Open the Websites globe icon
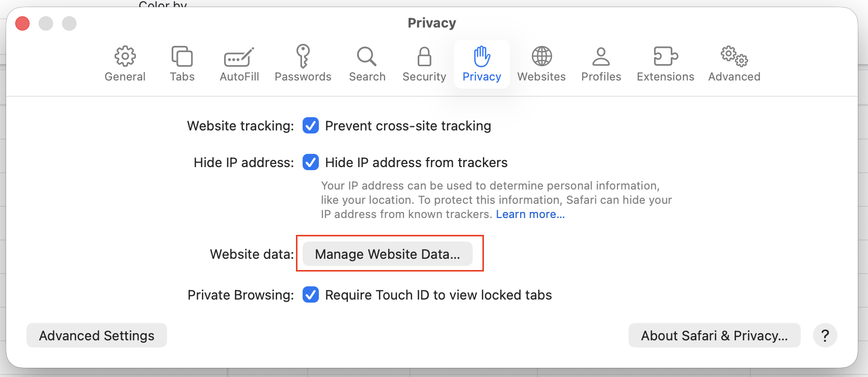This screenshot has width=868, height=377. coord(541,56)
